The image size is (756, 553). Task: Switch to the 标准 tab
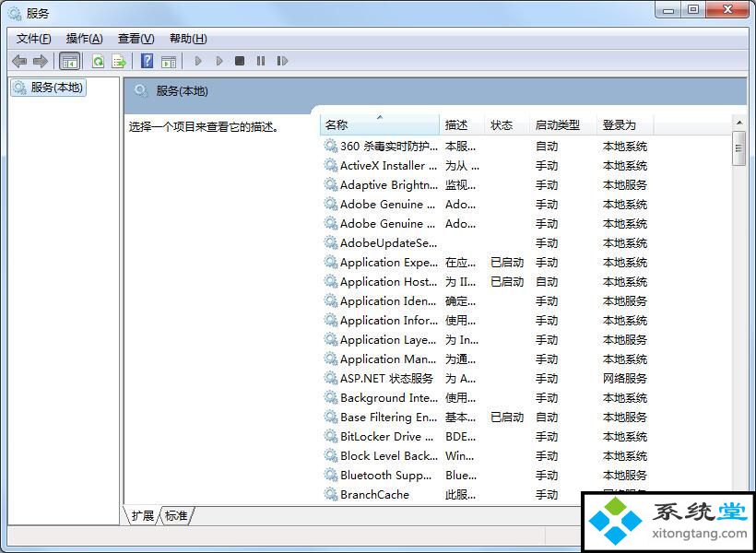[176, 515]
